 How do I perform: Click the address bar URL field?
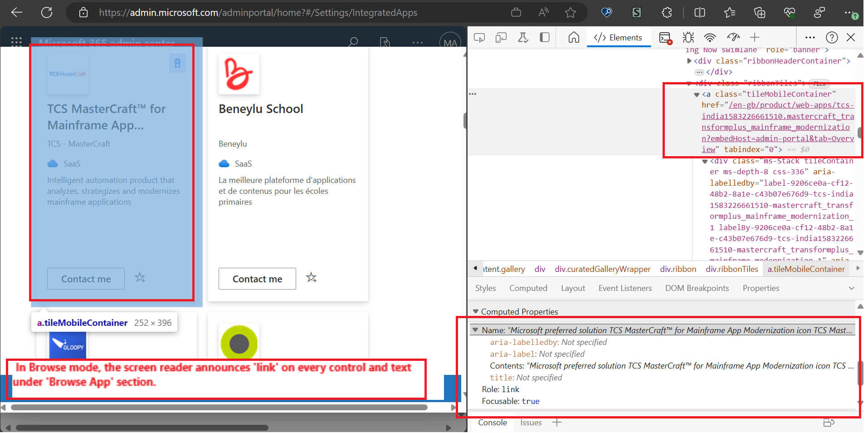[258, 12]
